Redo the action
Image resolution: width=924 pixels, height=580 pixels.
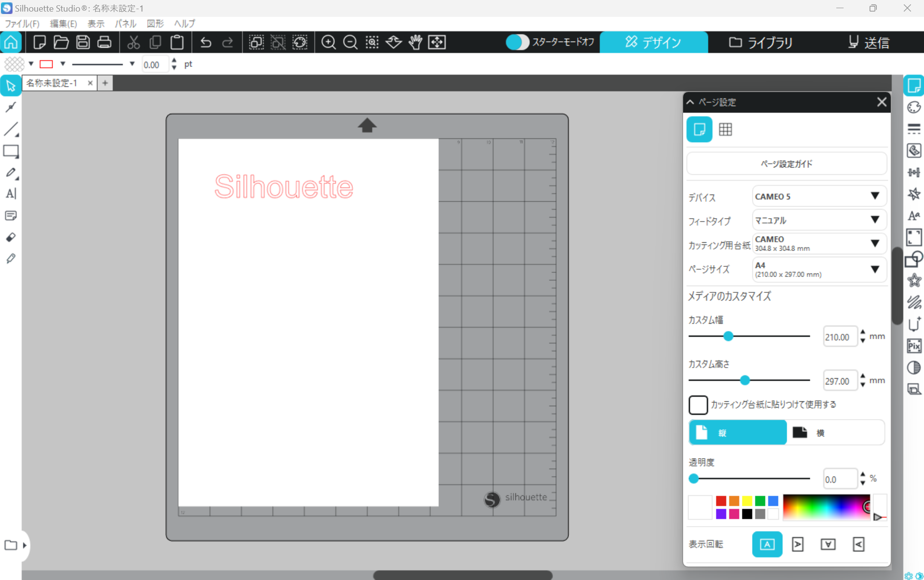pos(227,42)
